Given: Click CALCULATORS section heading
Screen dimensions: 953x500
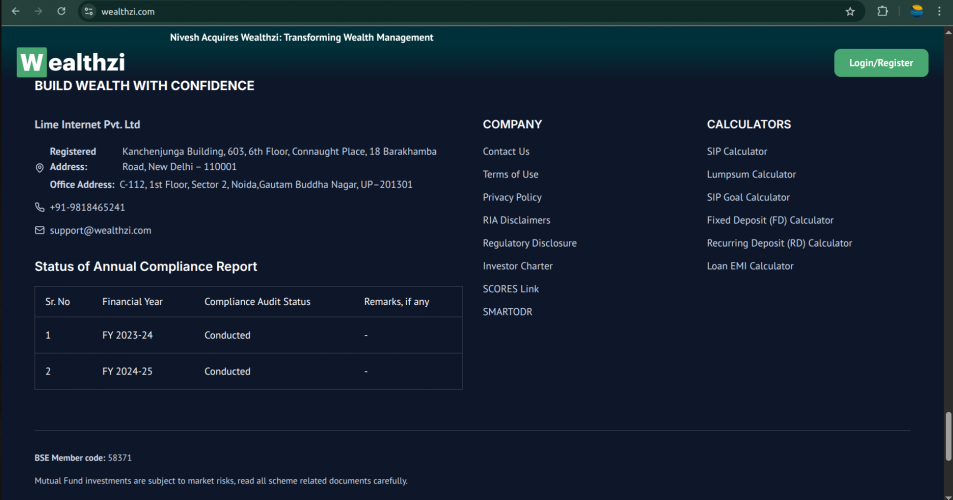Looking at the screenshot, I should tap(749, 125).
